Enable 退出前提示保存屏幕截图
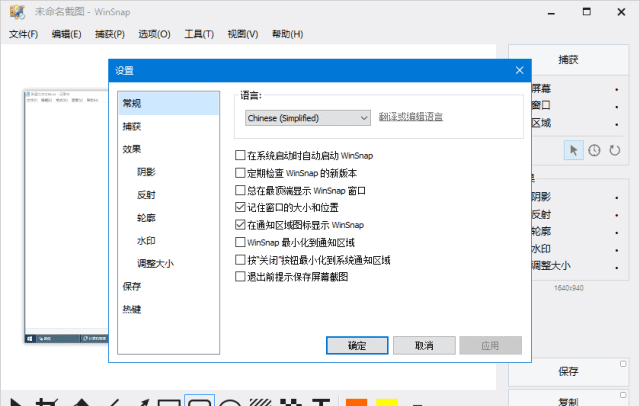Viewport: 640px width, 406px height. 240,277
